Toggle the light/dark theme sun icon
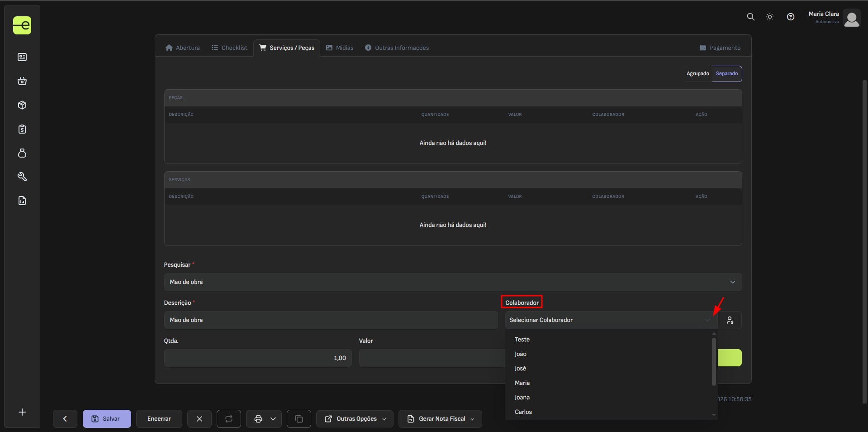868x432 pixels. (x=769, y=17)
